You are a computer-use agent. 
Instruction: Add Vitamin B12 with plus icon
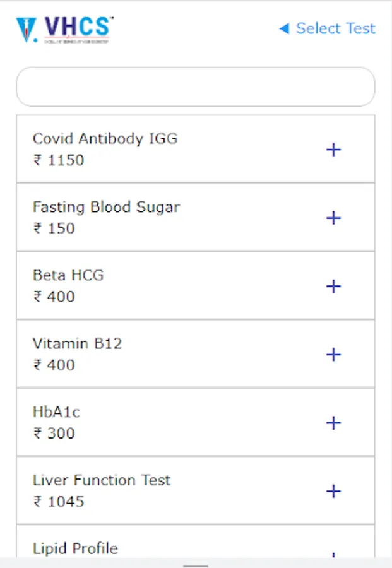point(333,355)
